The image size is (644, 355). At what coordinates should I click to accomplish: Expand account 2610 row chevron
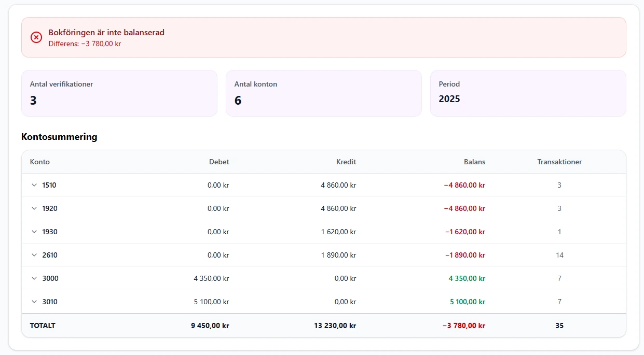(x=34, y=255)
